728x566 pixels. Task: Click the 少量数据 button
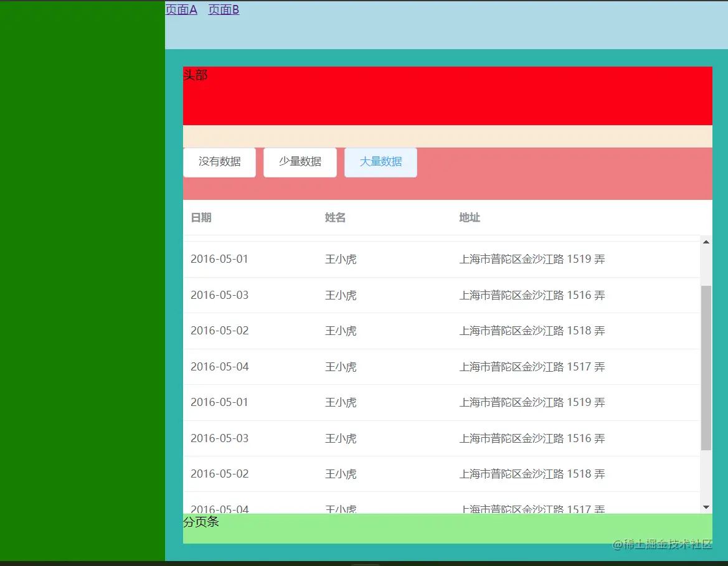coord(300,162)
